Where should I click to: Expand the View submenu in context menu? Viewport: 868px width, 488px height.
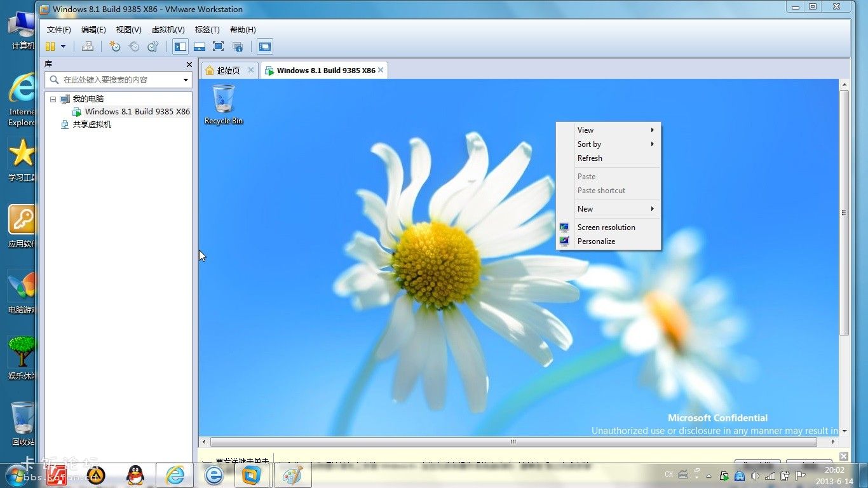[609, 130]
